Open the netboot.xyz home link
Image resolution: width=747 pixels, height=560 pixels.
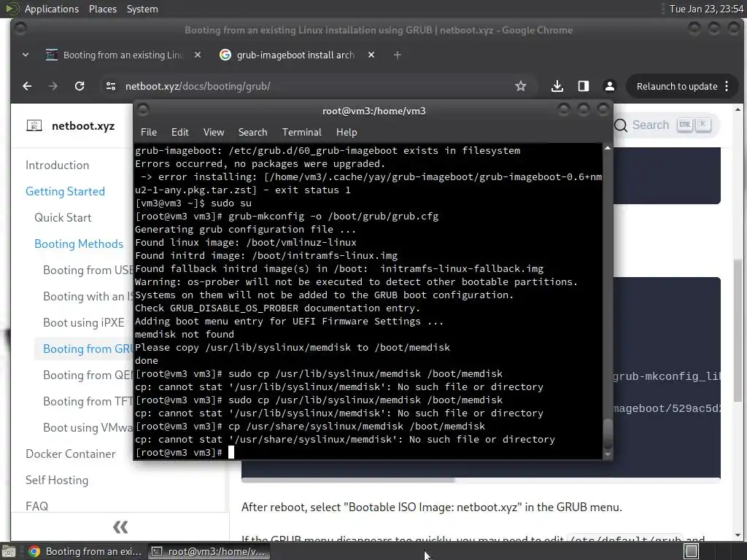click(x=83, y=125)
